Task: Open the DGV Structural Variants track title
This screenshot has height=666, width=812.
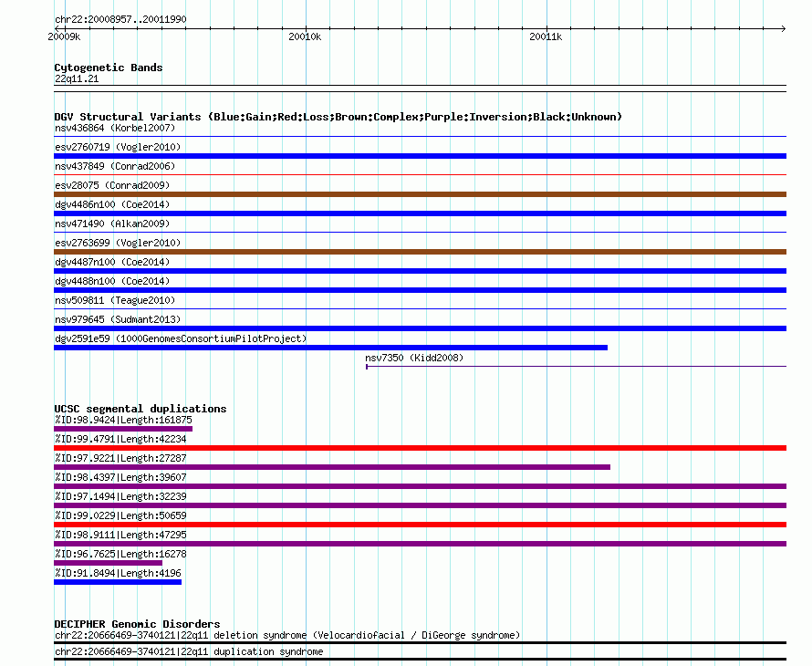Action: tap(338, 117)
